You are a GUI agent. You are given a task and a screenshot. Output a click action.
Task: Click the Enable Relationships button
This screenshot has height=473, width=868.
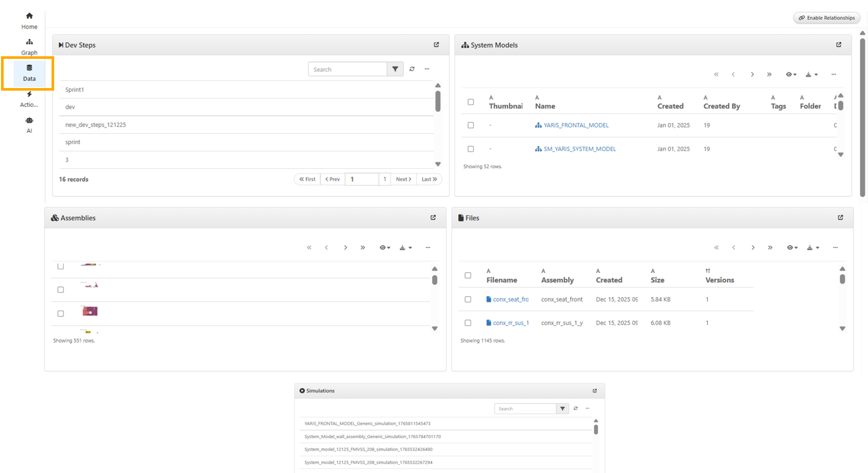click(x=826, y=18)
